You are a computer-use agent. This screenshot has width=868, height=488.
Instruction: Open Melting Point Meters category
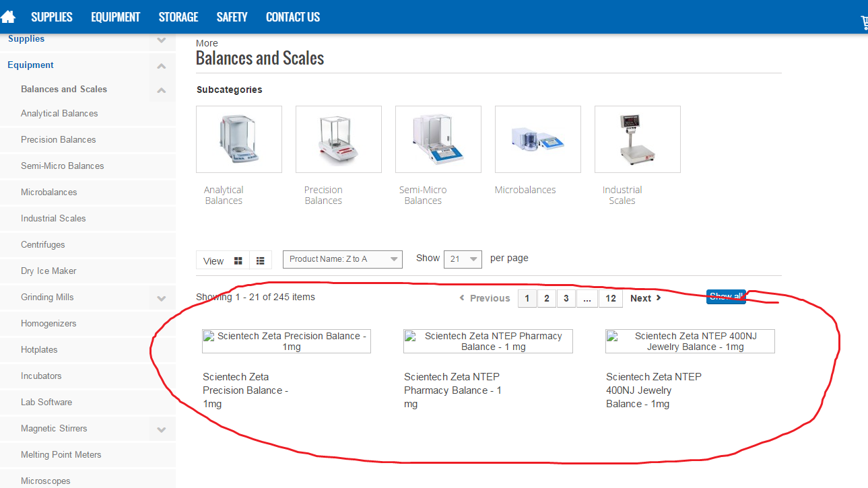[61, 454]
